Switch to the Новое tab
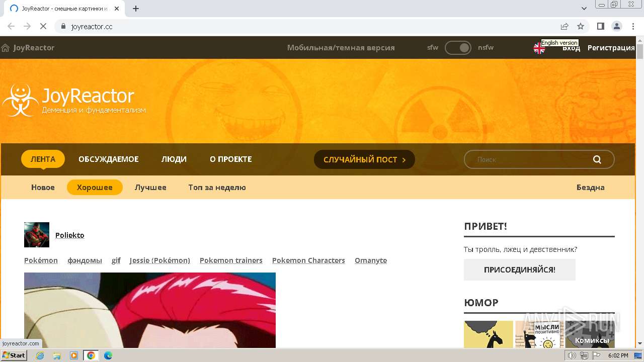This screenshot has width=644, height=362. coord(43,187)
